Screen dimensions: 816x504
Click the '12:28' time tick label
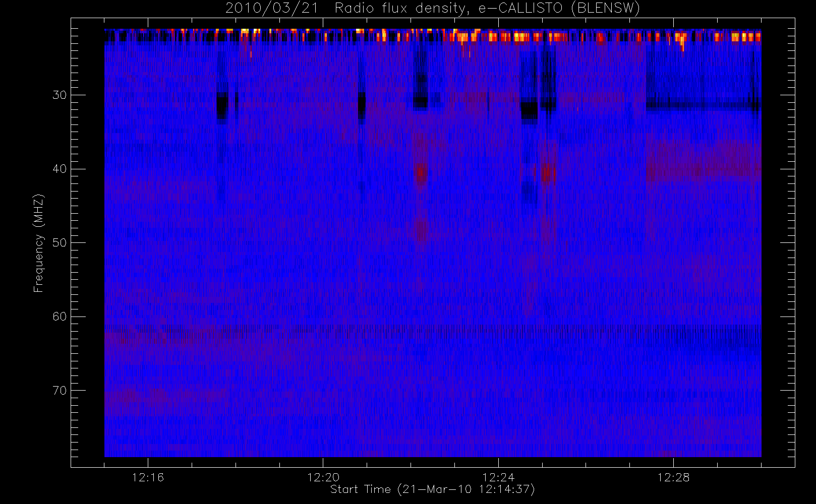tap(673, 477)
